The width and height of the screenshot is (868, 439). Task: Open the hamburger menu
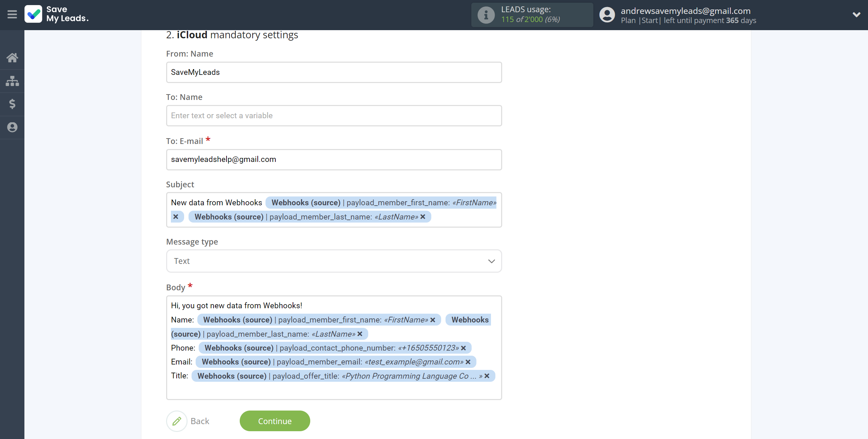click(x=12, y=15)
